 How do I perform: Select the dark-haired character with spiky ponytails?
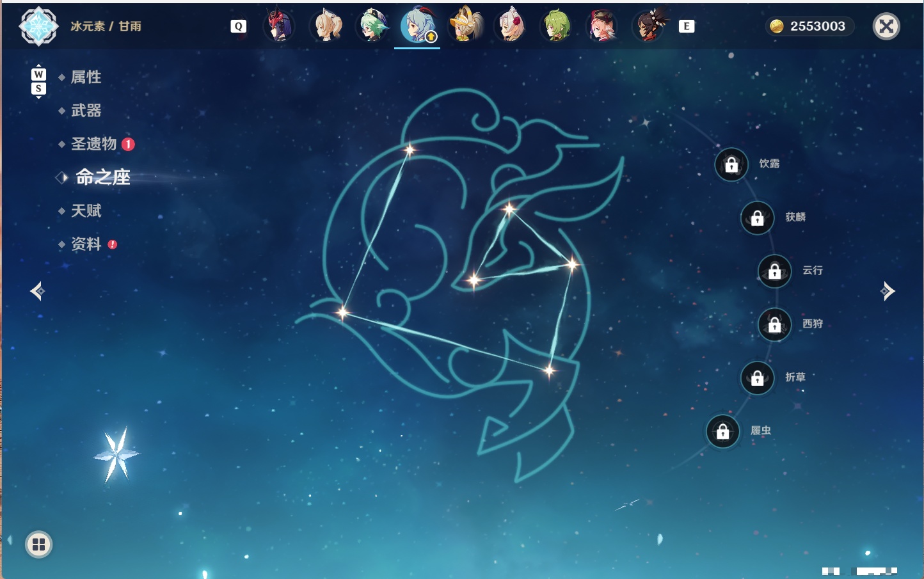[649, 26]
